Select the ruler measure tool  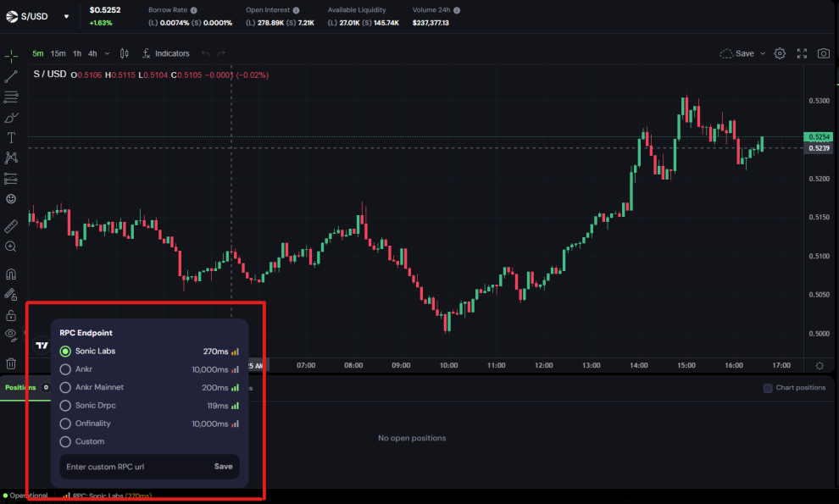tap(11, 226)
